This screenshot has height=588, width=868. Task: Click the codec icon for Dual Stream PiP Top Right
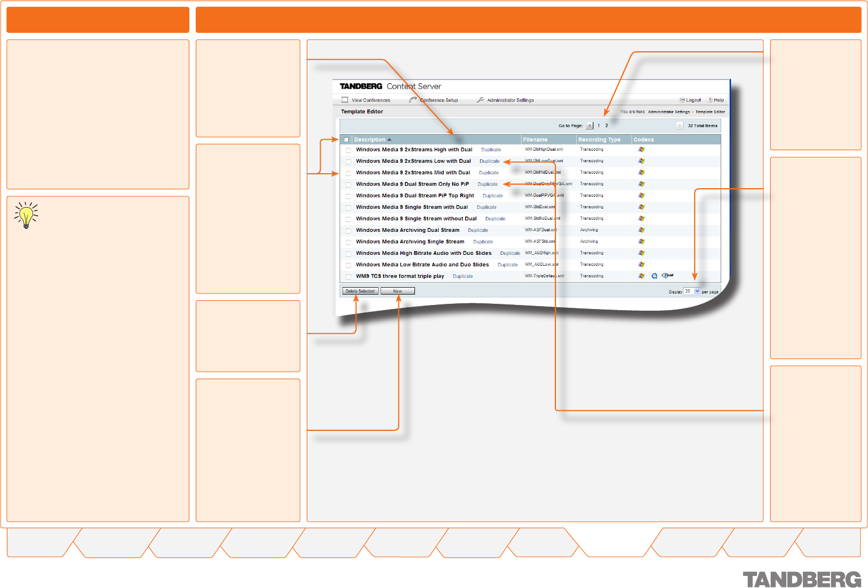click(641, 196)
